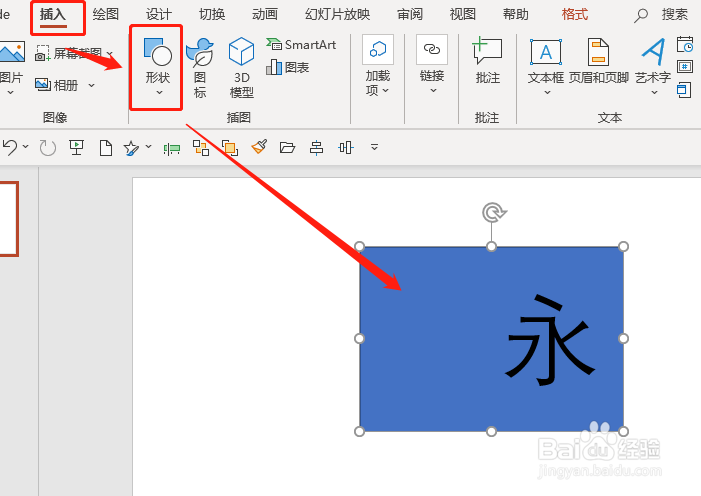Expand the 形状 dropdown chevron
Image resolution: width=701 pixels, height=496 pixels.
pyautogui.click(x=159, y=92)
